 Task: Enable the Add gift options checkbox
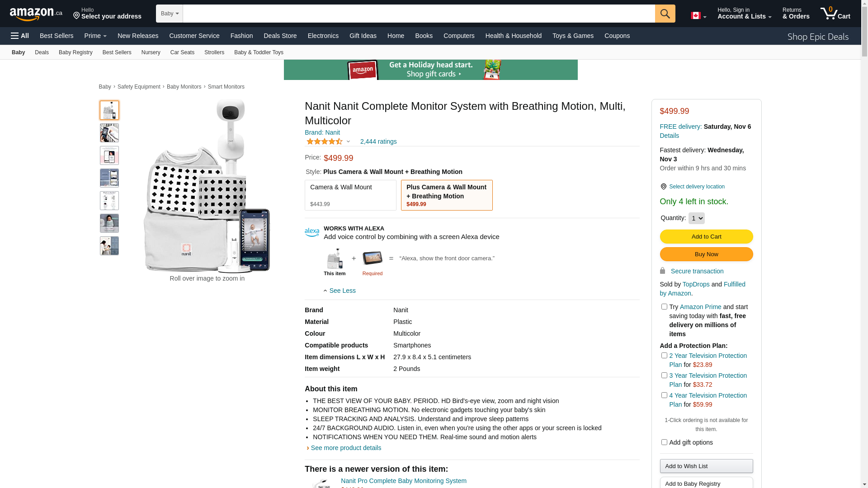[664, 442]
